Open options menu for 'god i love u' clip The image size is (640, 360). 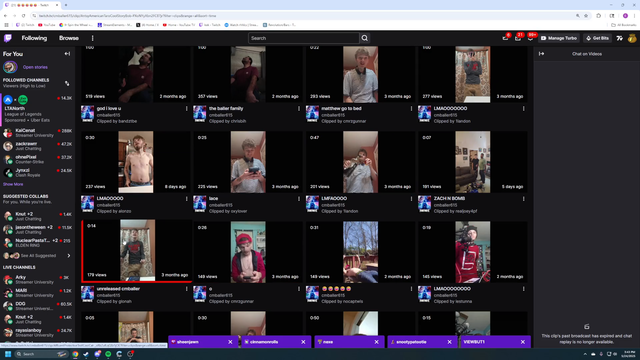187,109
